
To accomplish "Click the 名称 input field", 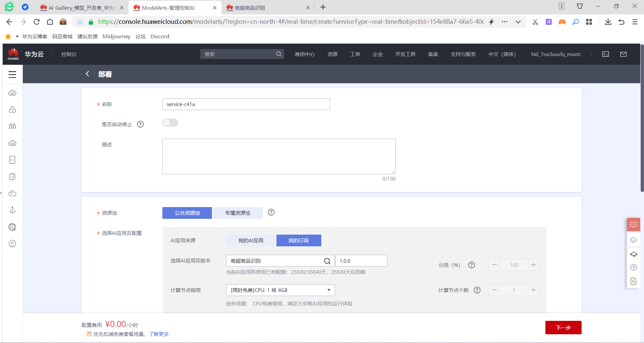I will [x=246, y=104].
